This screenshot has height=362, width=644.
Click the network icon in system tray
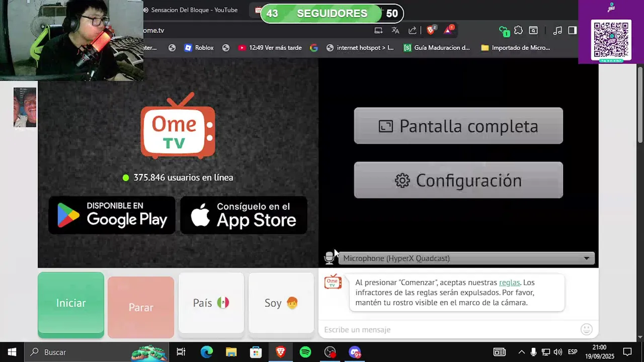(545, 352)
